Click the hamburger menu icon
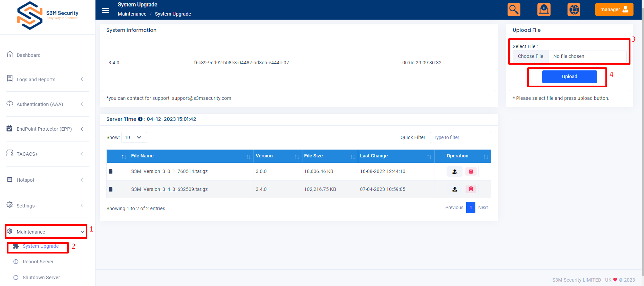 106,10
